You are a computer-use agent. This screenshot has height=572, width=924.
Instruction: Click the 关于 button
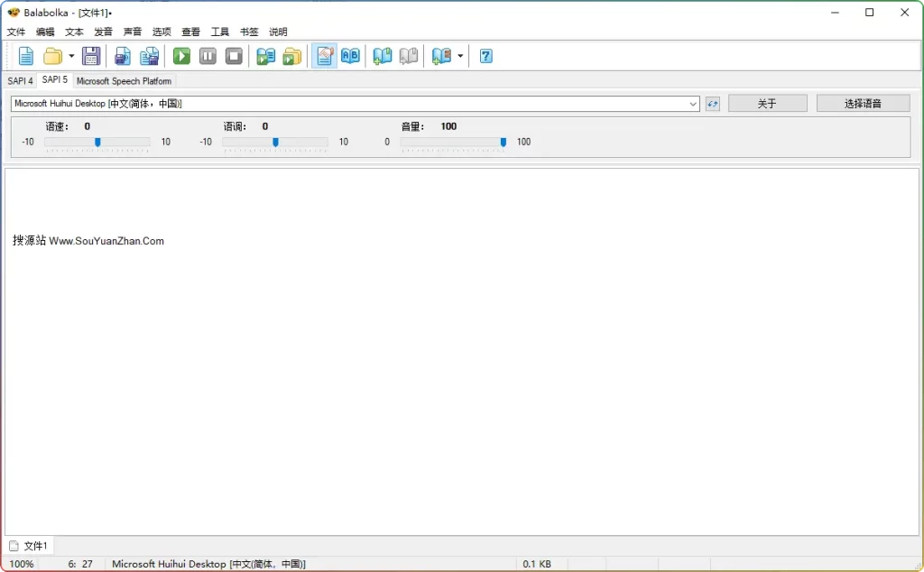pos(767,104)
